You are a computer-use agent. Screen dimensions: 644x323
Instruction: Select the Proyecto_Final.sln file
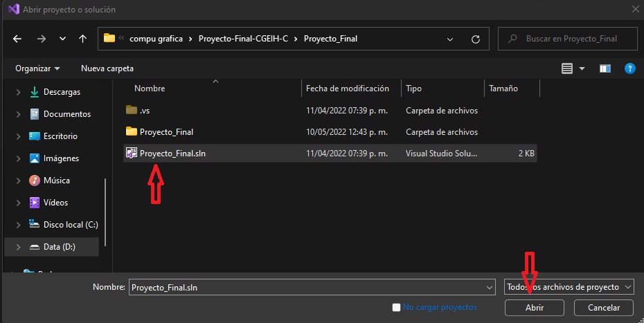(330, 153)
